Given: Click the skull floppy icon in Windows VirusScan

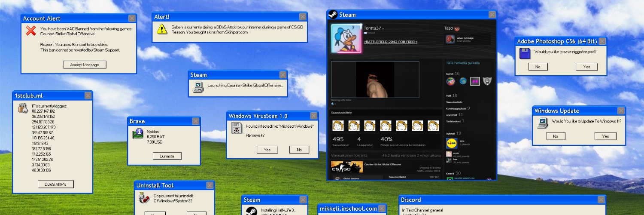Looking at the screenshot, I should pyautogui.click(x=236, y=128).
